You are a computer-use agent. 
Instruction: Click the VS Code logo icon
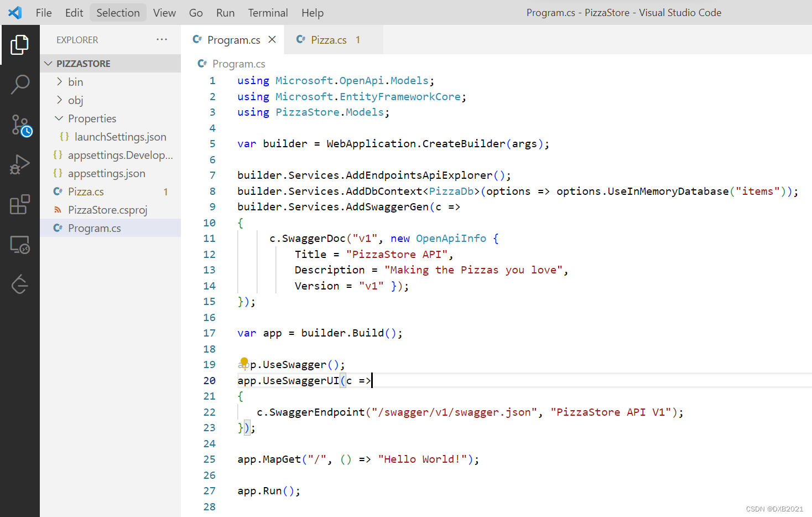[x=15, y=12]
